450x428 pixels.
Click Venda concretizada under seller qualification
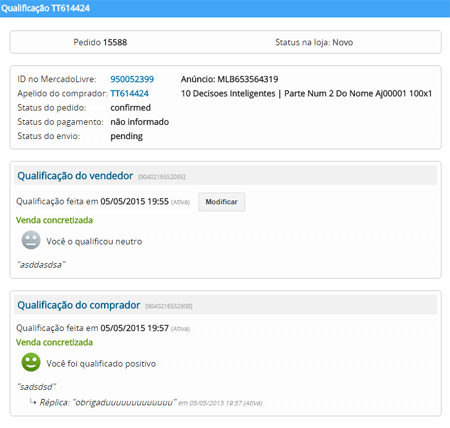54,220
